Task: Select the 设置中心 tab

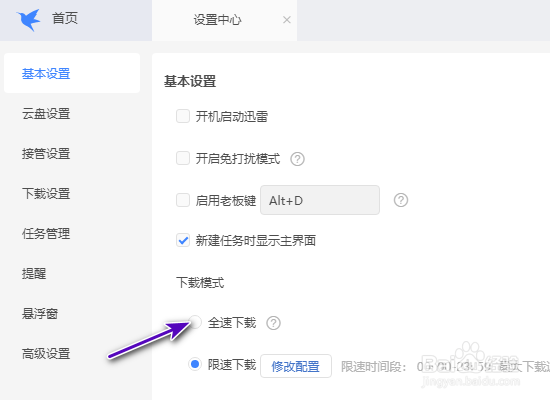Action: (217, 20)
